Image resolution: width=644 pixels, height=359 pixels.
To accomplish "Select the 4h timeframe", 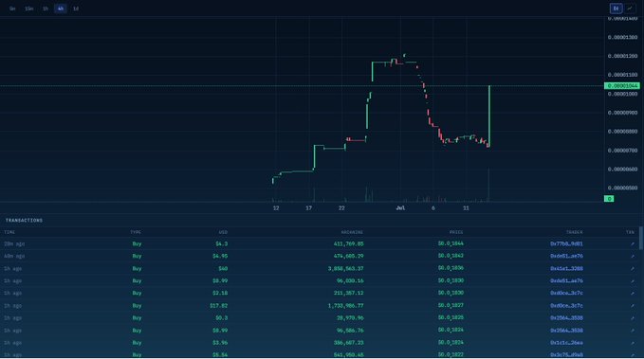I will [x=61, y=9].
